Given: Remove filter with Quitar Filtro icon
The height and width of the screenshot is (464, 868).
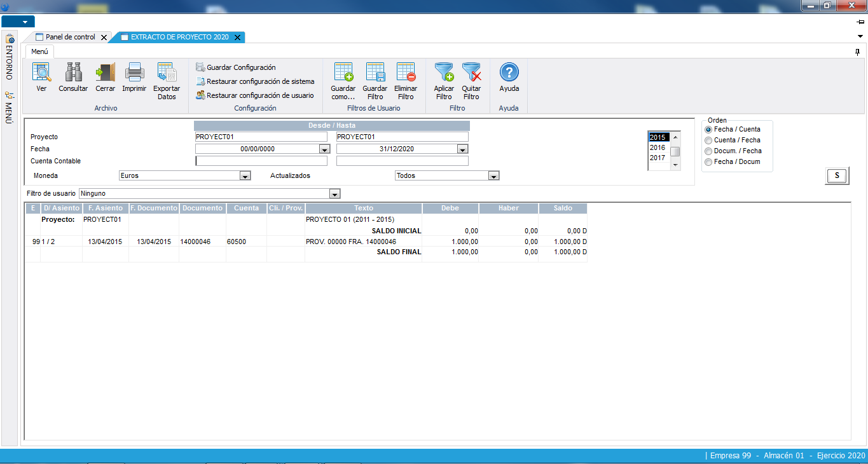Looking at the screenshot, I should 471,72.
